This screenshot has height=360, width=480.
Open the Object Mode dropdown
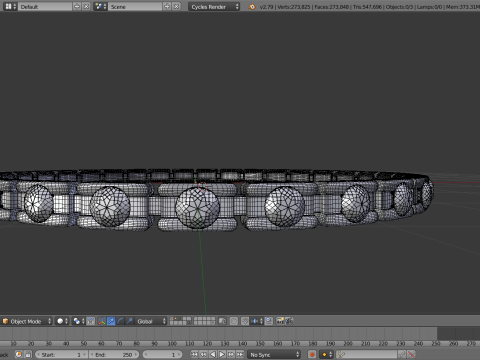point(27,321)
